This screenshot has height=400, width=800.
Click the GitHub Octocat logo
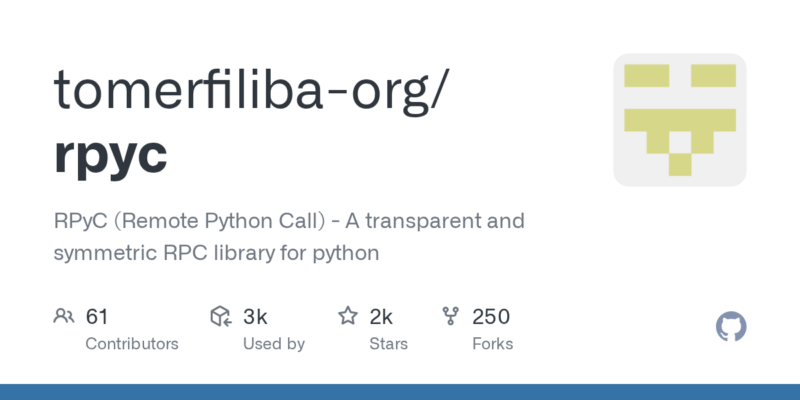coord(732,327)
